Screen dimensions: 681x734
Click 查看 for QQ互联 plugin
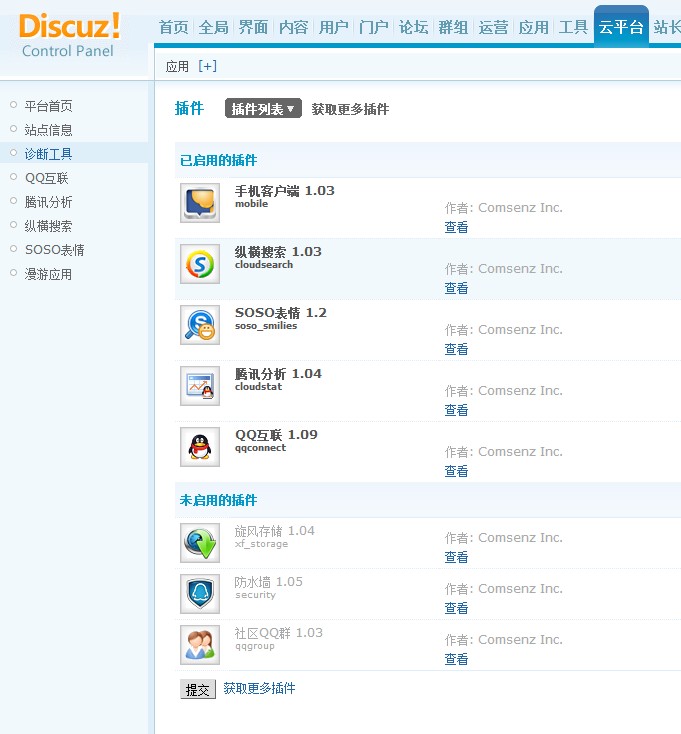coord(456,471)
